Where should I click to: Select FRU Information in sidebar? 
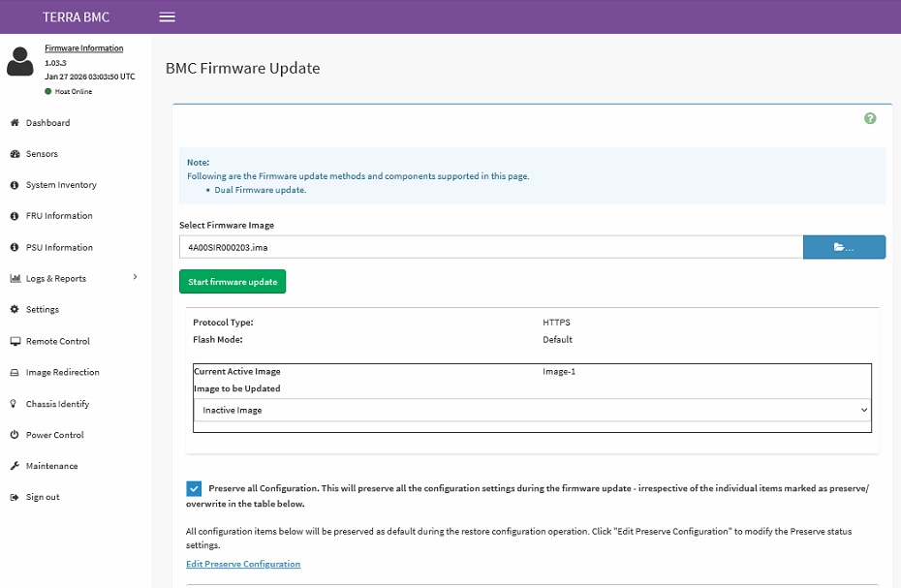tap(58, 216)
